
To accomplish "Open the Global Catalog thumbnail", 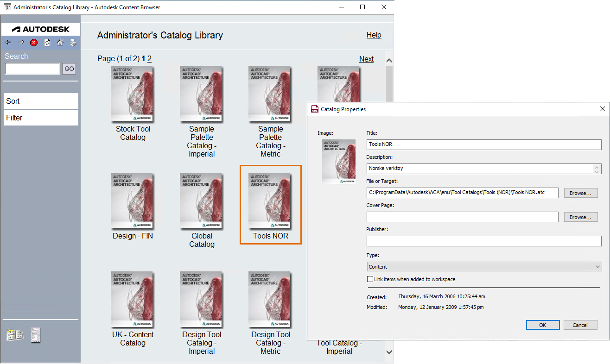I will (x=201, y=201).
